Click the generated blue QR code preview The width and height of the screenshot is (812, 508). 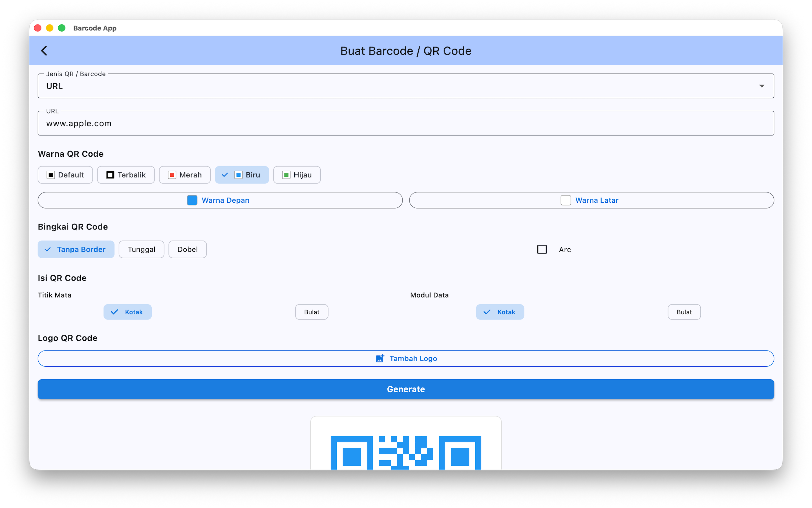click(x=406, y=453)
